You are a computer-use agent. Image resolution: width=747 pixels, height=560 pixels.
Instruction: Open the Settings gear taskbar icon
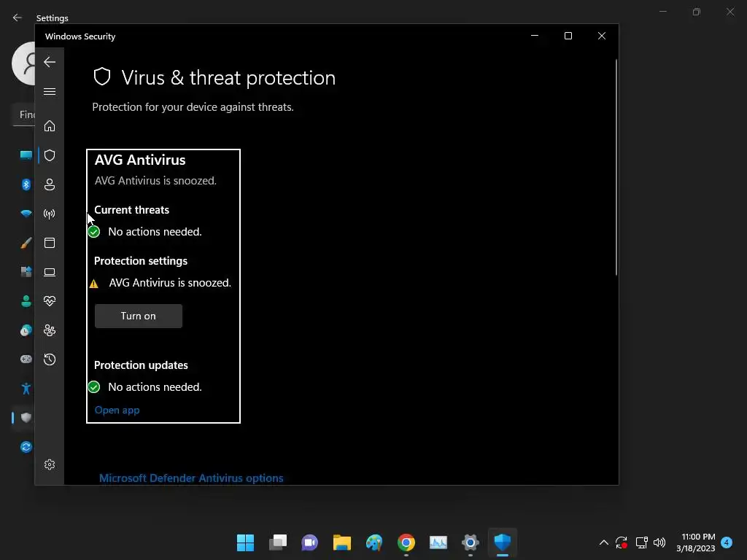(471, 542)
